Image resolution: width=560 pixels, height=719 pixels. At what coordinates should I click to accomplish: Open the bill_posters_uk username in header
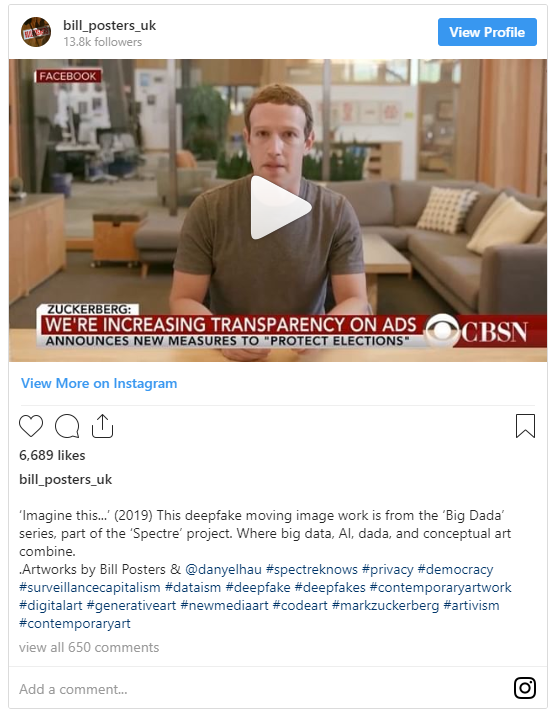(110, 25)
